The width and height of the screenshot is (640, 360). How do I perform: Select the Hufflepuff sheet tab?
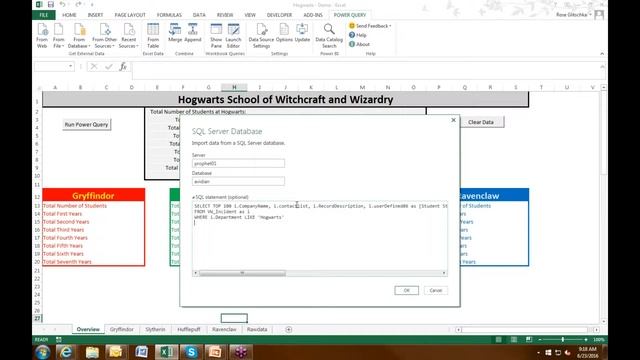[189, 329]
